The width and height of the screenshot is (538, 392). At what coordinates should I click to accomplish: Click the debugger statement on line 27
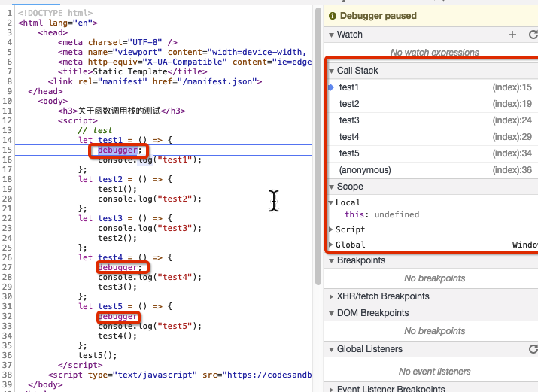(120, 267)
